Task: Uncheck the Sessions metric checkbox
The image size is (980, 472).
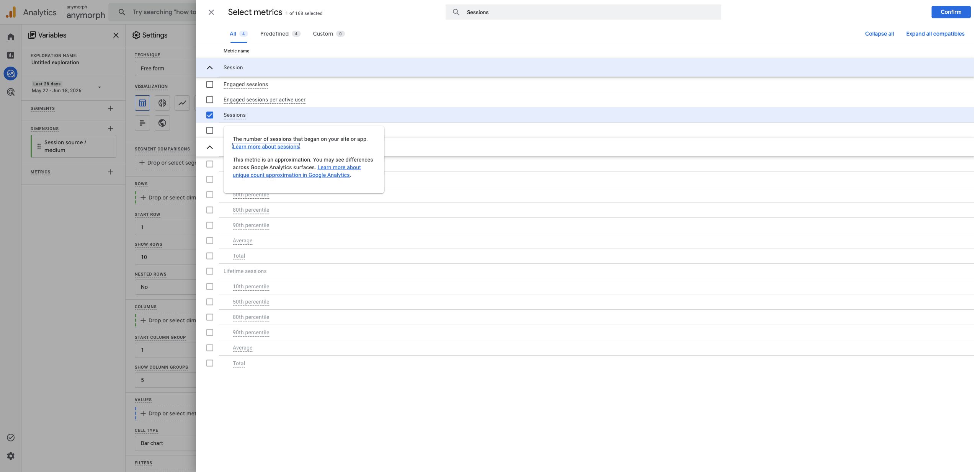Action: [210, 115]
